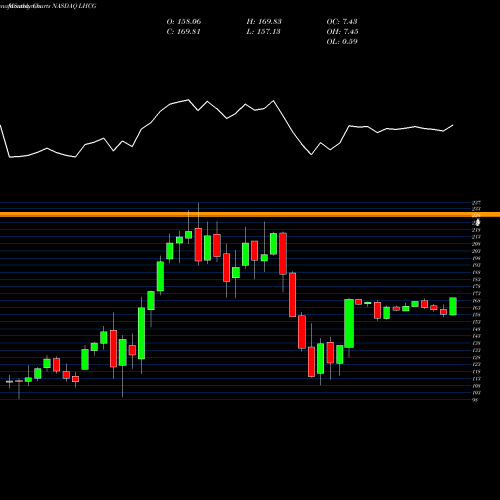Click the most recent green candlestick
The width and height of the screenshot is (500, 500).
(453, 306)
